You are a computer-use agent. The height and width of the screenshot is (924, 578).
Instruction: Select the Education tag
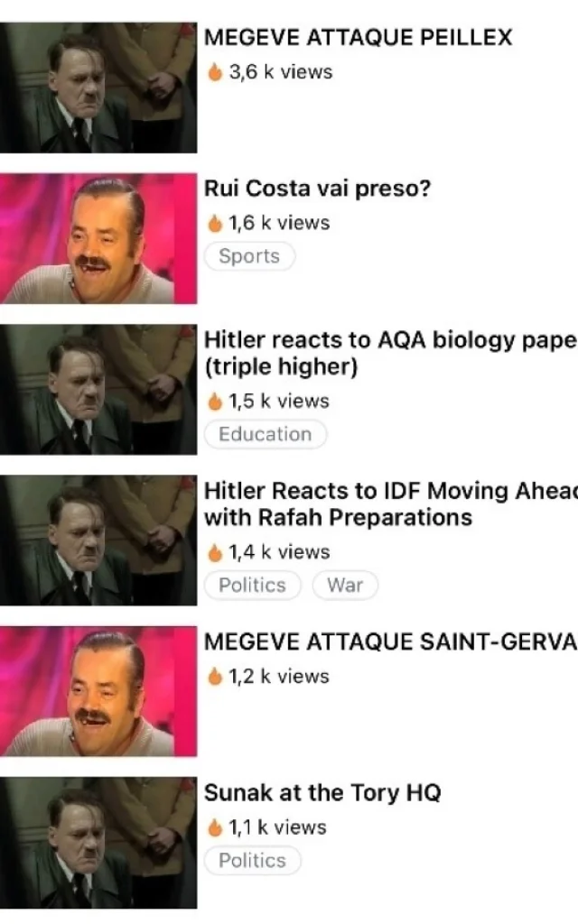click(266, 434)
